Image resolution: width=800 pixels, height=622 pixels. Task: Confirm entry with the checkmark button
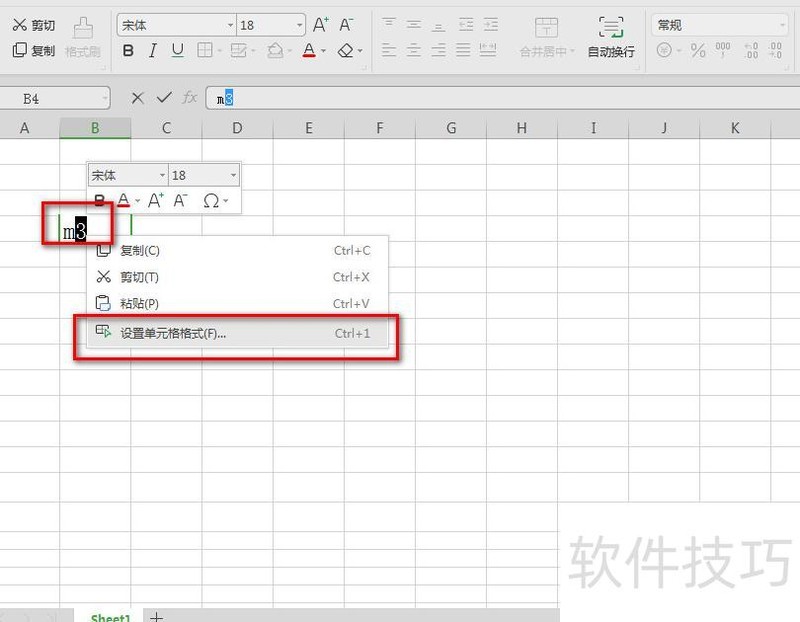(164, 97)
